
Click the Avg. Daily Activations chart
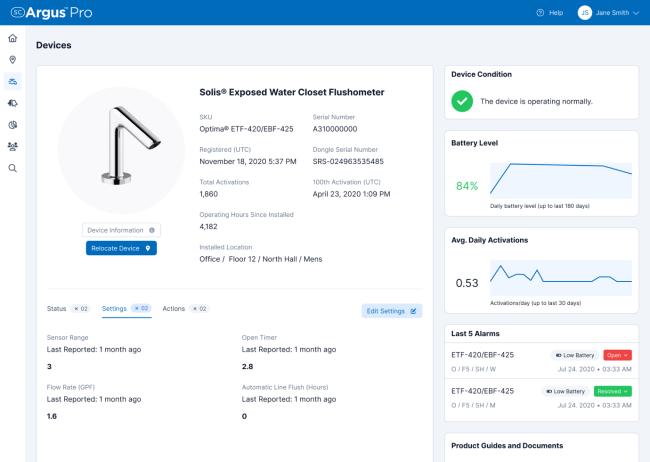point(561,278)
